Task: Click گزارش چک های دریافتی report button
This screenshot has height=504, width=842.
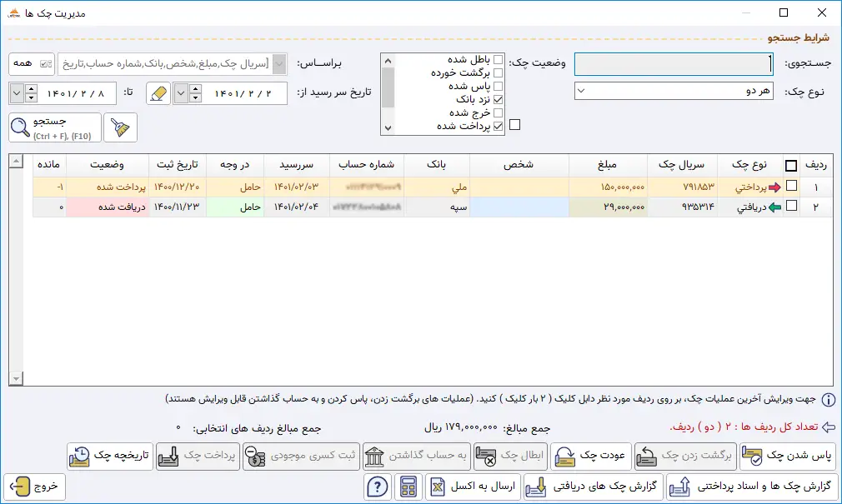Action: point(594,487)
